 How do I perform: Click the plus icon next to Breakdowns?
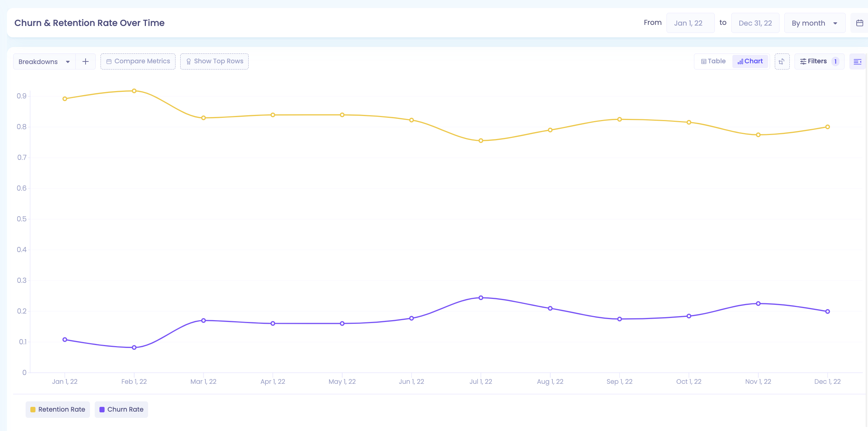pos(86,61)
